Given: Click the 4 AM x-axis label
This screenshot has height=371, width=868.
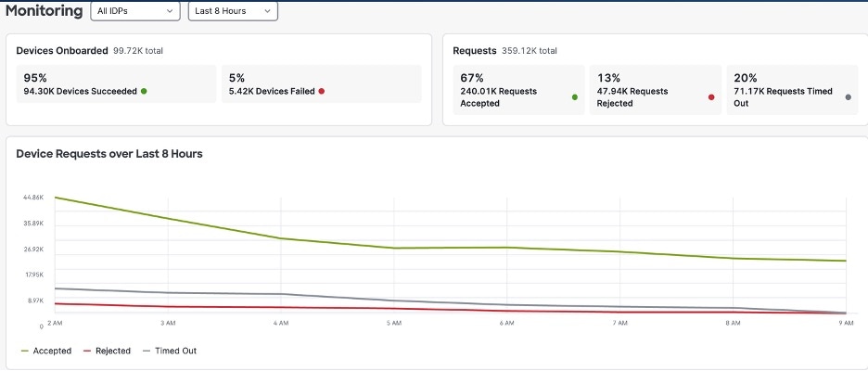Looking at the screenshot, I should point(281,323).
